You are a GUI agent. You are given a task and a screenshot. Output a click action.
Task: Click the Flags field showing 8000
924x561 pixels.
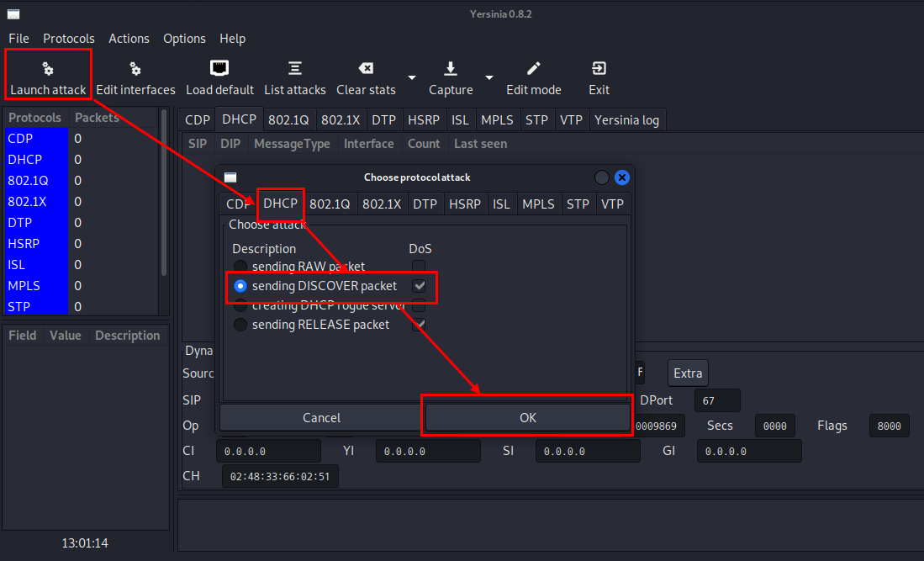pos(890,426)
